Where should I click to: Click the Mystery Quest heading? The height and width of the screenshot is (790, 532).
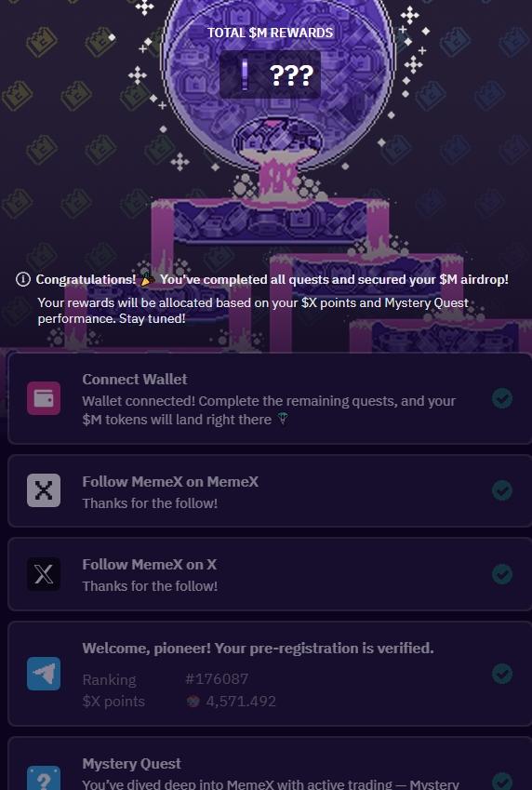(x=131, y=764)
